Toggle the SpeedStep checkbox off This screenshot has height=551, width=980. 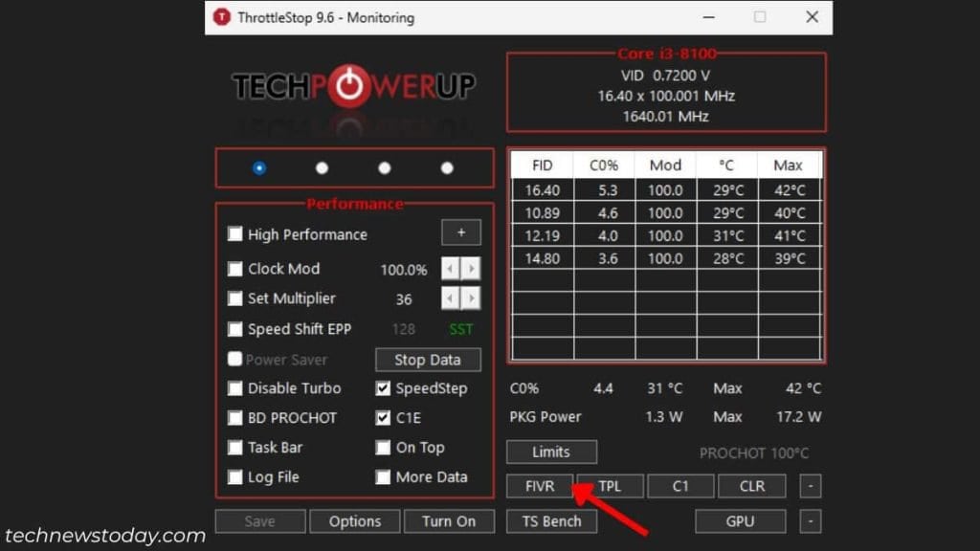tap(383, 388)
